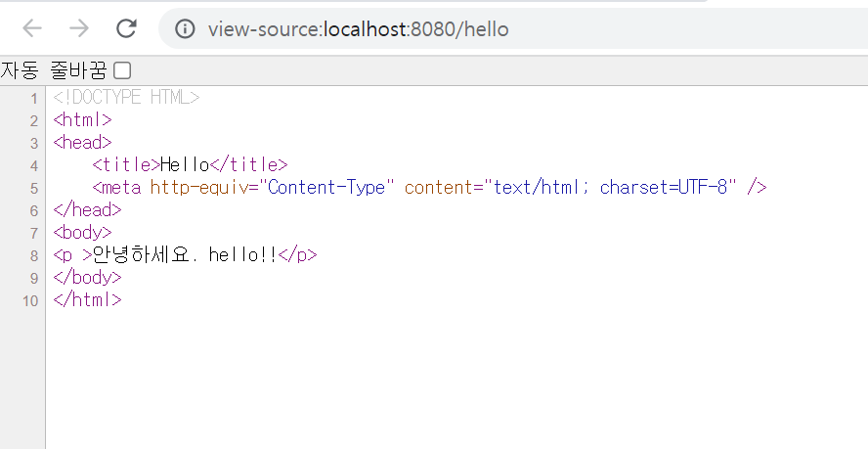868x449 pixels.
Task: Click the opening <head> tag
Action: point(82,143)
